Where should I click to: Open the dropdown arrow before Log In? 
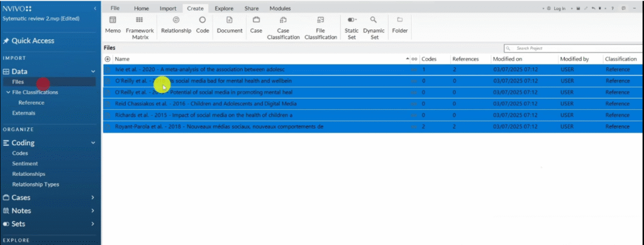point(543,9)
